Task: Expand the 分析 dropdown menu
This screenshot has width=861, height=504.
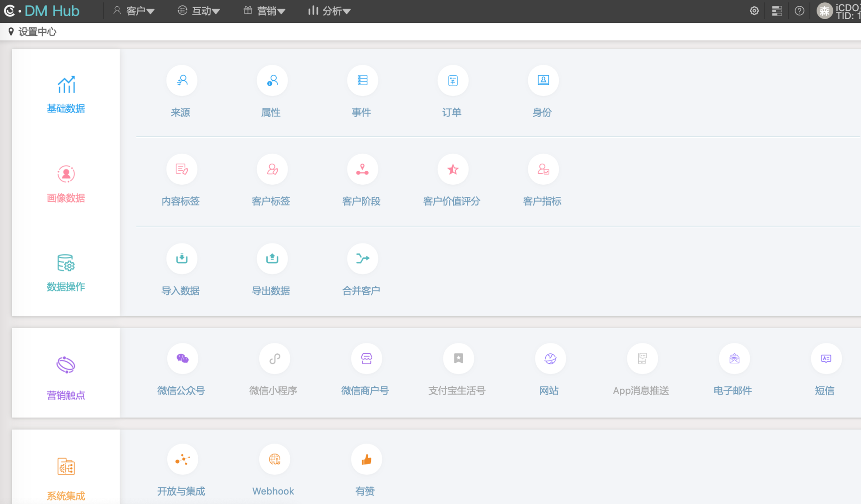Action: (329, 11)
